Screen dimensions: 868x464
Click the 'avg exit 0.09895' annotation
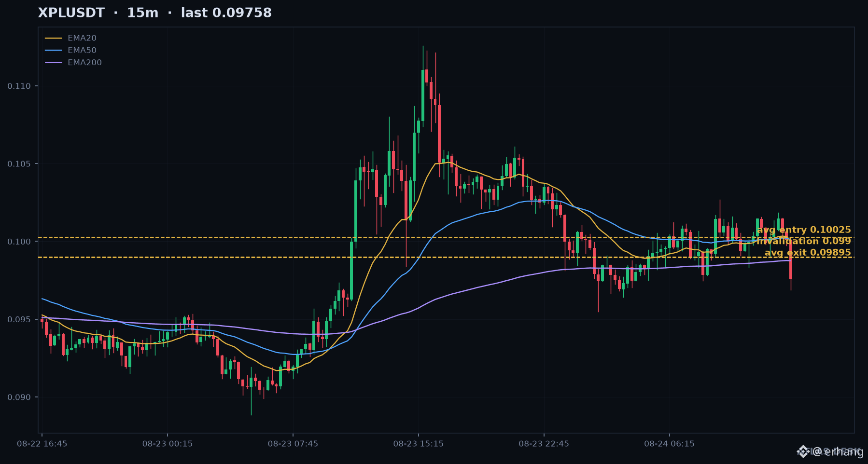coord(808,253)
